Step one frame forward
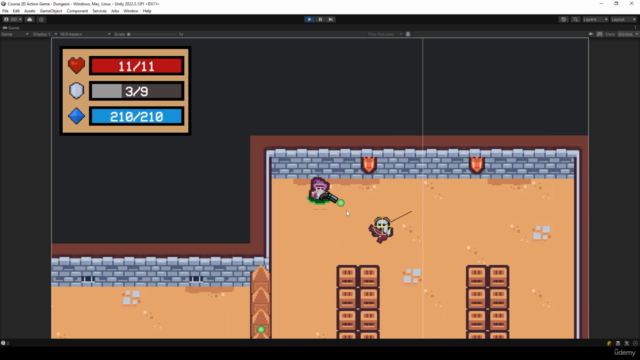640x360 pixels. [x=331, y=19]
